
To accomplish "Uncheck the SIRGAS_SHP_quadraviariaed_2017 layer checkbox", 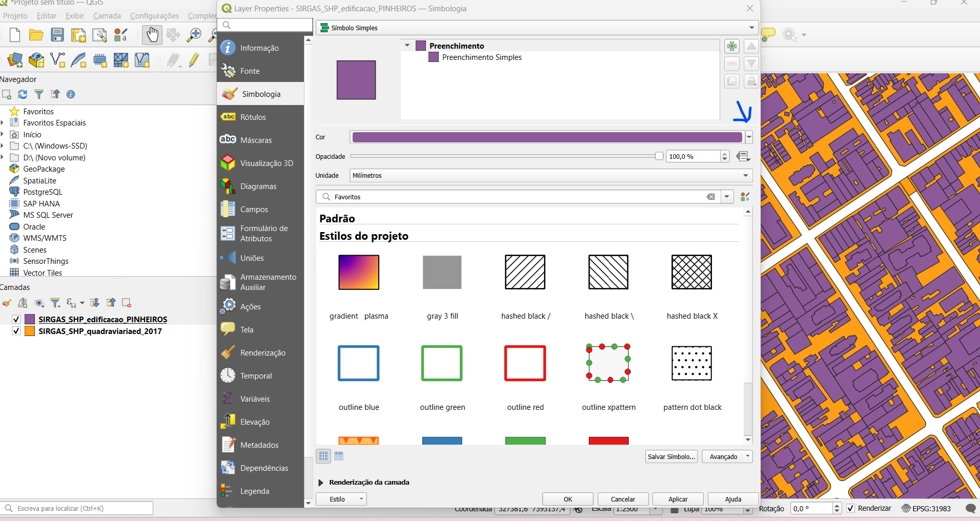I will click(16, 331).
